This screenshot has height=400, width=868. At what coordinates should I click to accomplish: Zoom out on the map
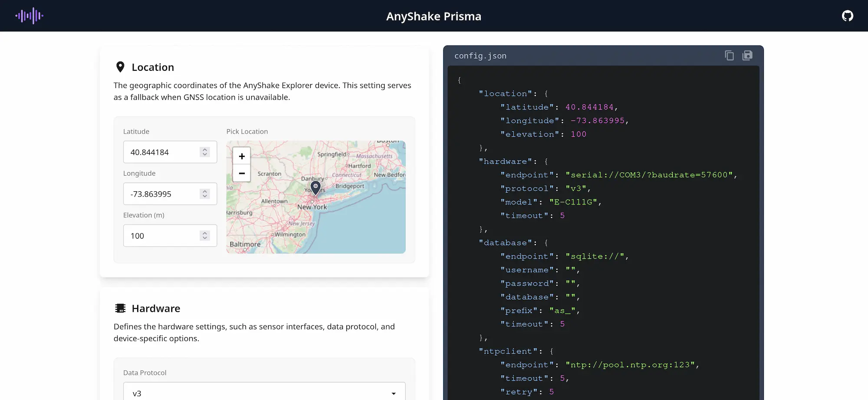[x=242, y=173]
